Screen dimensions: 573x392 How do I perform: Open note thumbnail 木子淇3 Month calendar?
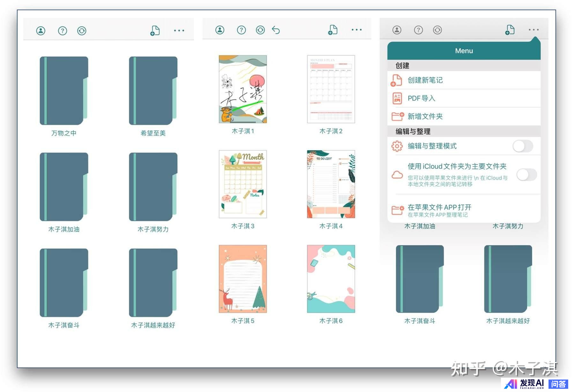click(243, 184)
